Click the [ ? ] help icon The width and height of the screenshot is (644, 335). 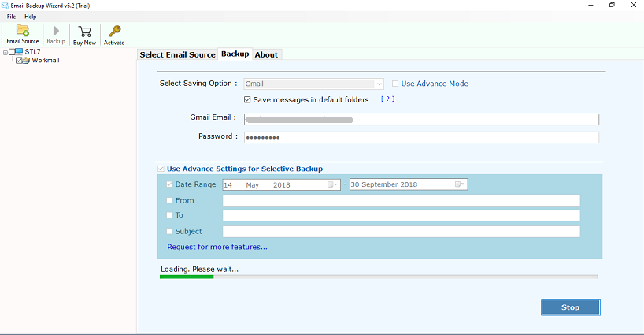387,99
